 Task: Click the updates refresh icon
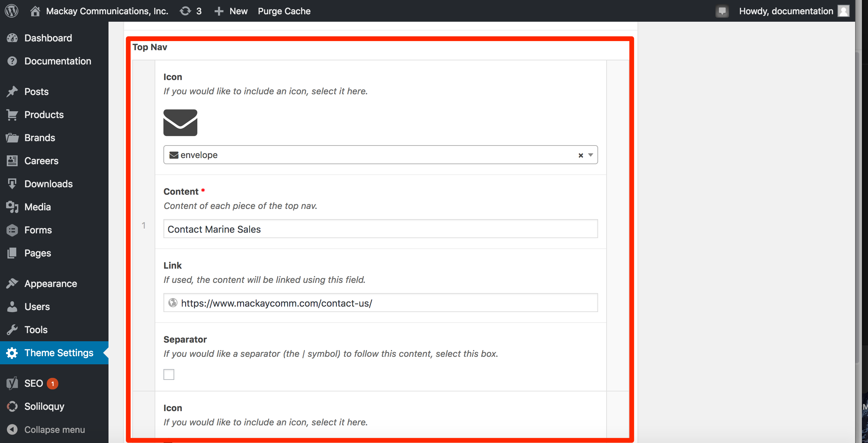tap(185, 11)
